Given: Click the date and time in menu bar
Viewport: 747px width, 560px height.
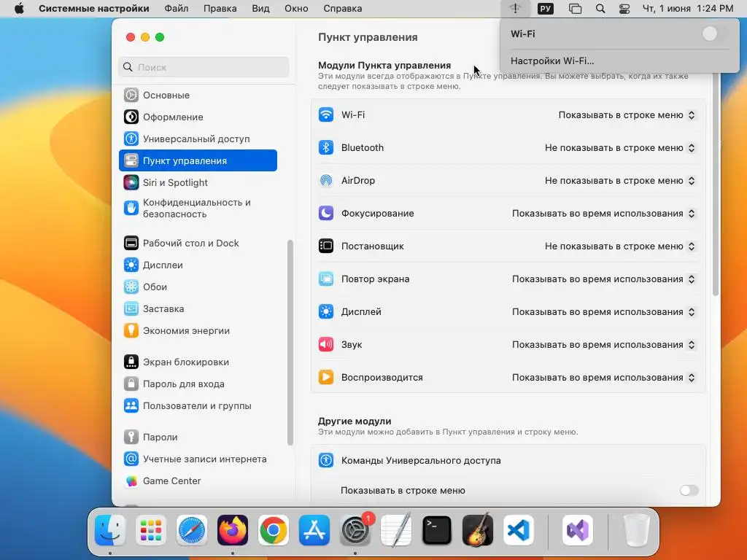Looking at the screenshot, I should [688, 9].
